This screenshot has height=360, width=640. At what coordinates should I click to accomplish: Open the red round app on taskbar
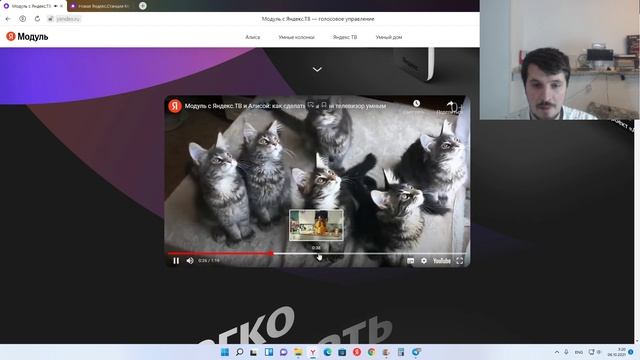[357, 352]
